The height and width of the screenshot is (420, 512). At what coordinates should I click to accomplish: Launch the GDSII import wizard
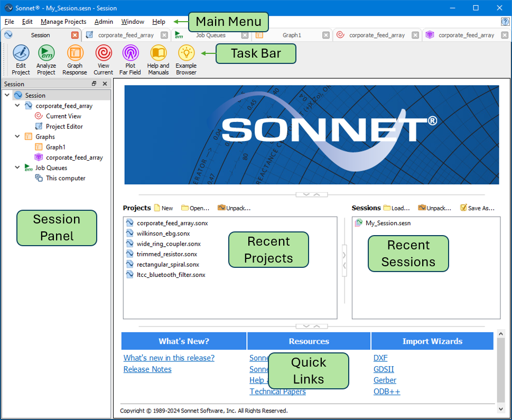(x=384, y=369)
